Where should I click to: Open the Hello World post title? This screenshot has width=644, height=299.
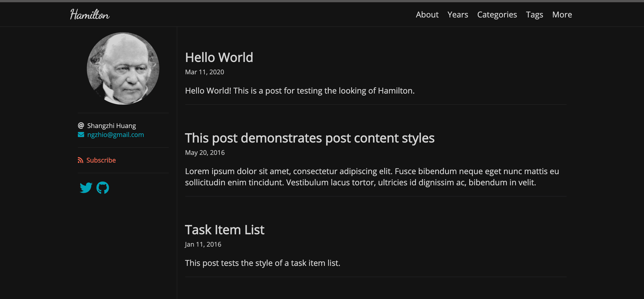219,57
